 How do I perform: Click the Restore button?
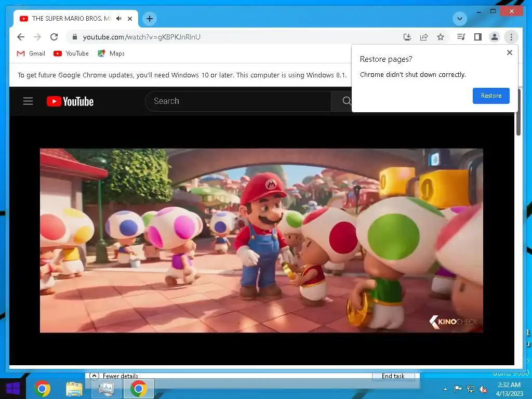click(x=491, y=96)
